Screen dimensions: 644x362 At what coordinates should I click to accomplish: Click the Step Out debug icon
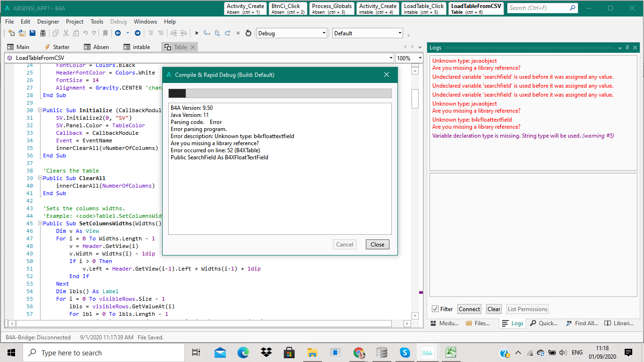227,33
